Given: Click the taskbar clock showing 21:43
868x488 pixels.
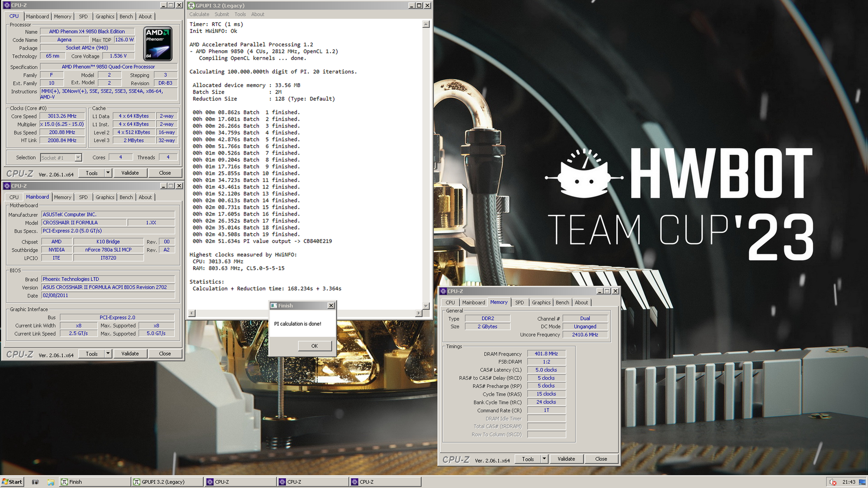Looking at the screenshot, I should click(849, 482).
